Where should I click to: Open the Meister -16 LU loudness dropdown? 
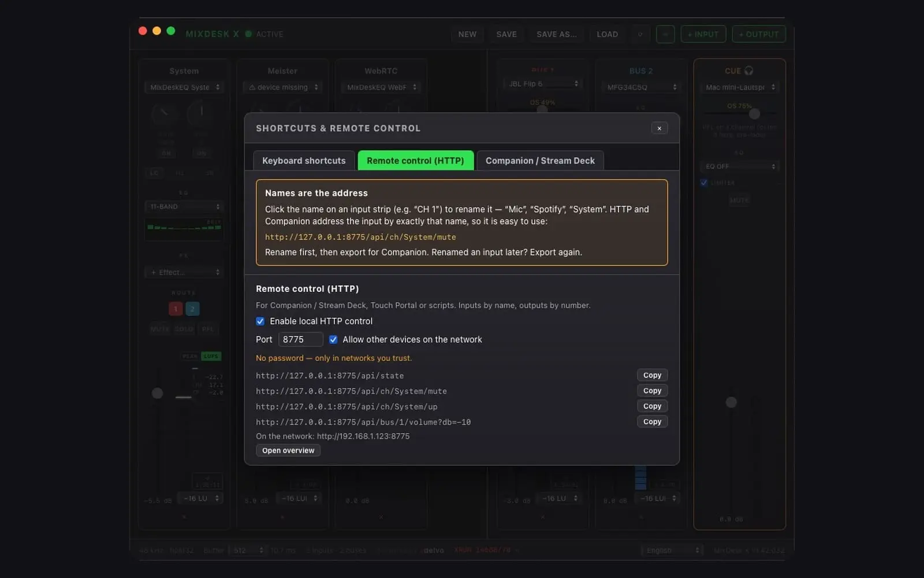pyautogui.click(x=299, y=498)
